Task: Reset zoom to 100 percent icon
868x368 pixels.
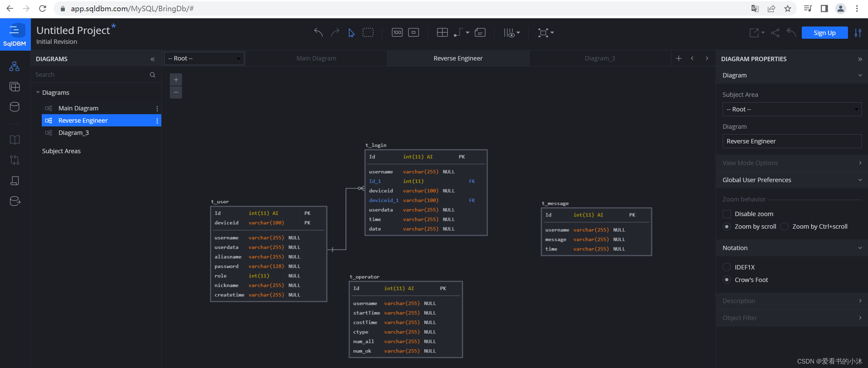Action: click(x=397, y=33)
